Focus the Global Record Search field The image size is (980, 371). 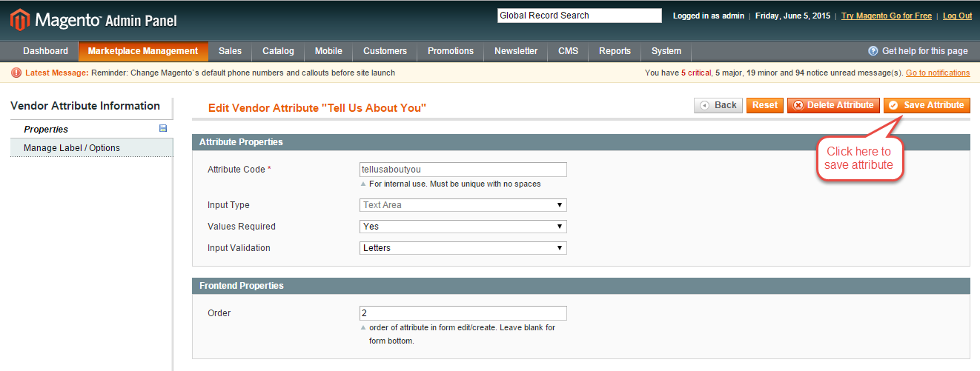(580, 16)
